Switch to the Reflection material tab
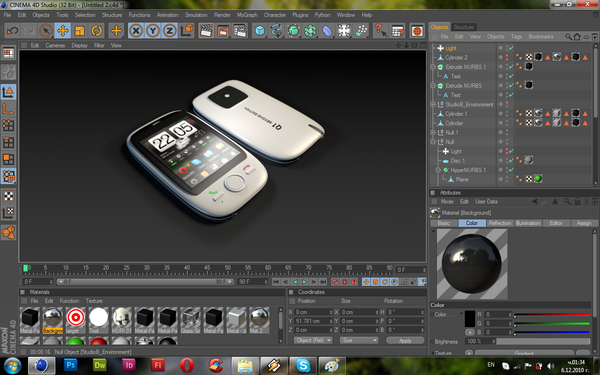The width and height of the screenshot is (600, 375). point(500,223)
